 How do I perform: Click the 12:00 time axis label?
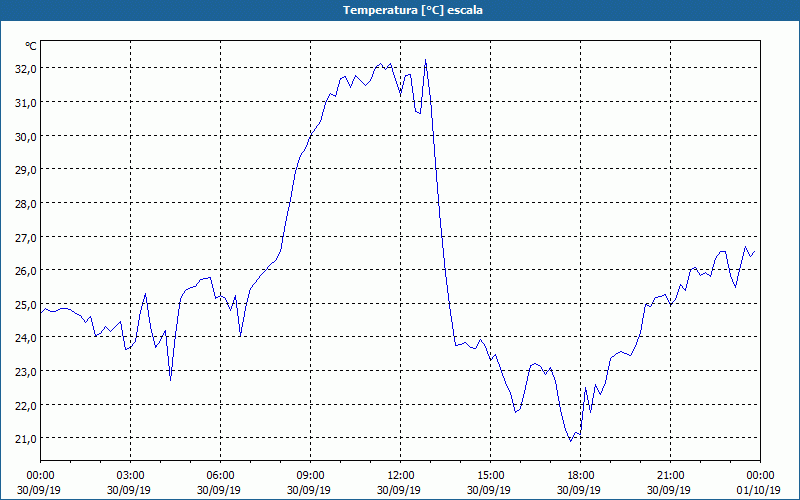click(x=401, y=475)
